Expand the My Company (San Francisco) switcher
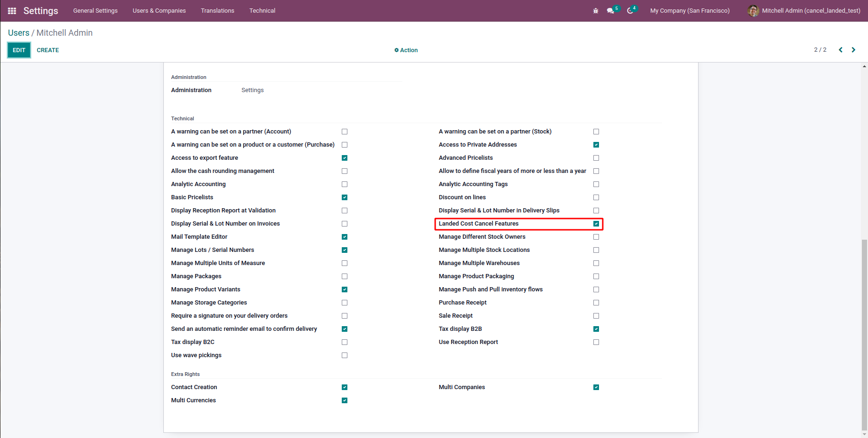 689,11
